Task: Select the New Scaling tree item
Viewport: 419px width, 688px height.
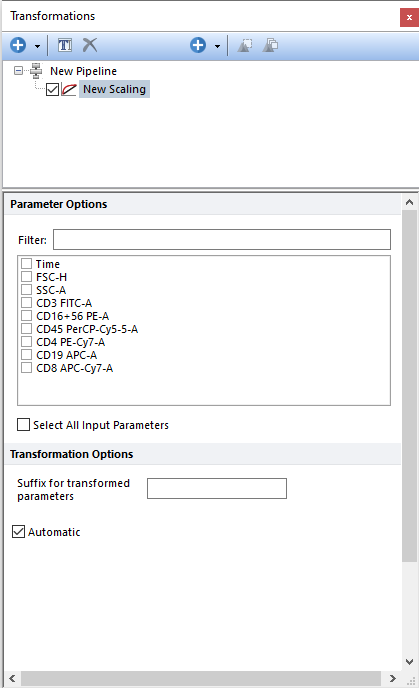Action: pos(115,89)
